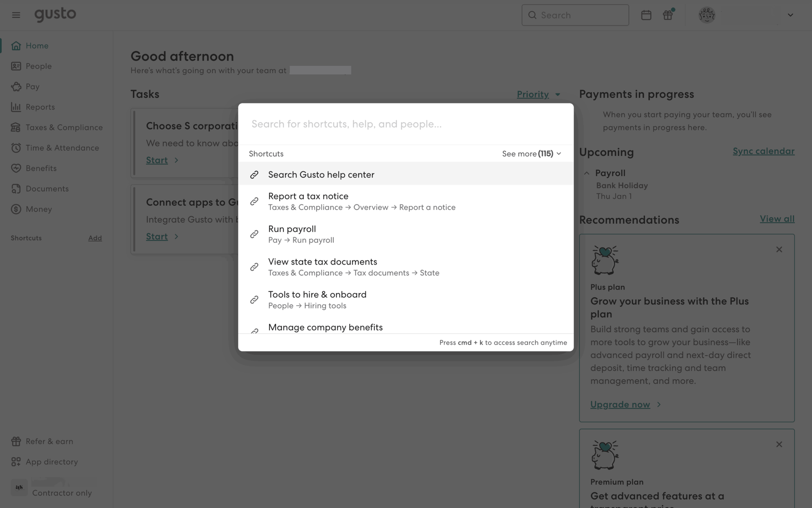Select View state tax documents shortcut
Image resolution: width=812 pixels, height=508 pixels.
pyautogui.click(x=406, y=267)
